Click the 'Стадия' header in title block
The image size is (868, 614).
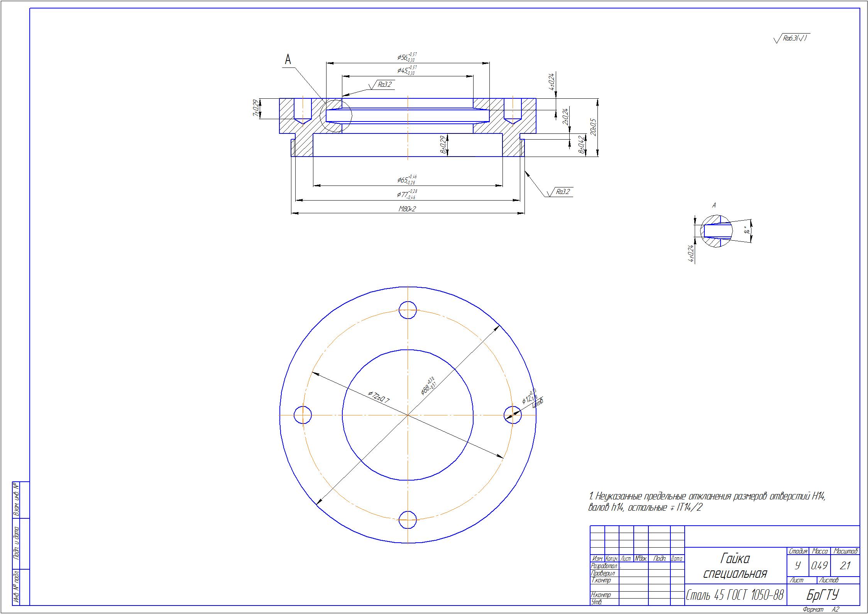[798, 551]
